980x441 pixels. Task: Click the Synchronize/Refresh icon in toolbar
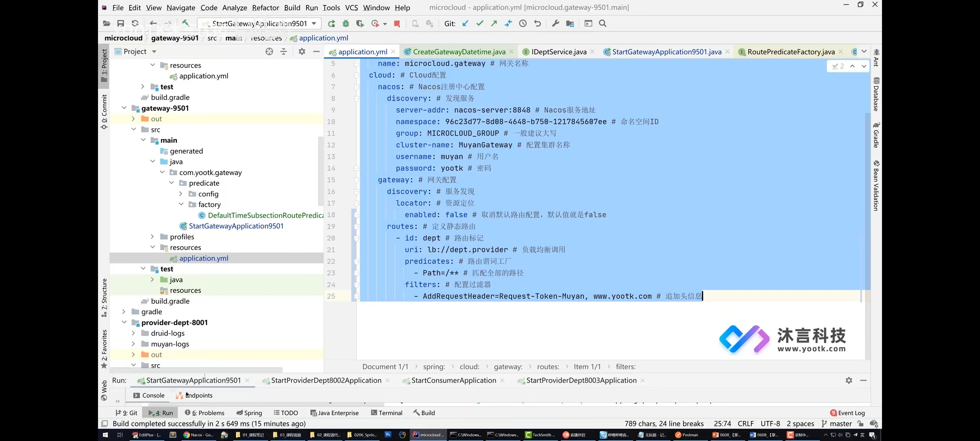click(x=135, y=23)
